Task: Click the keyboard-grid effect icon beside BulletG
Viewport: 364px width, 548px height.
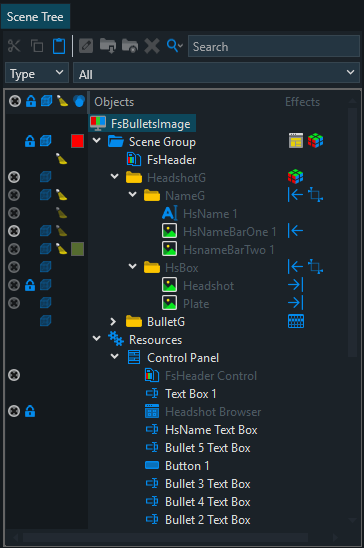Action: point(296,321)
